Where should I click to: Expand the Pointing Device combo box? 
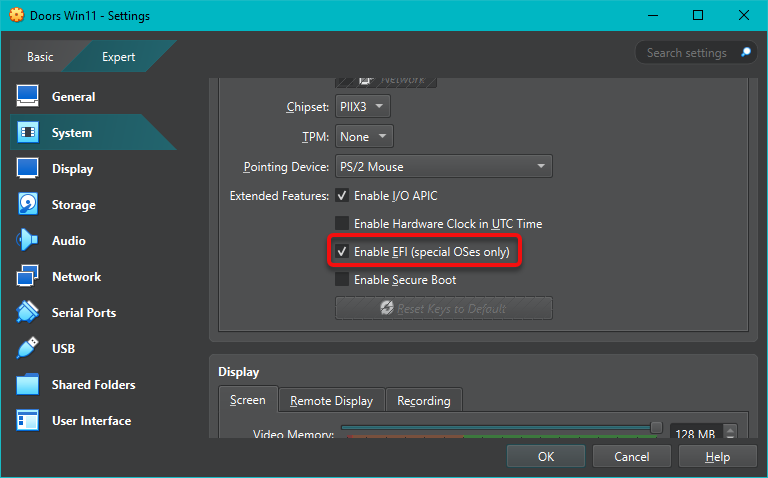click(x=443, y=166)
